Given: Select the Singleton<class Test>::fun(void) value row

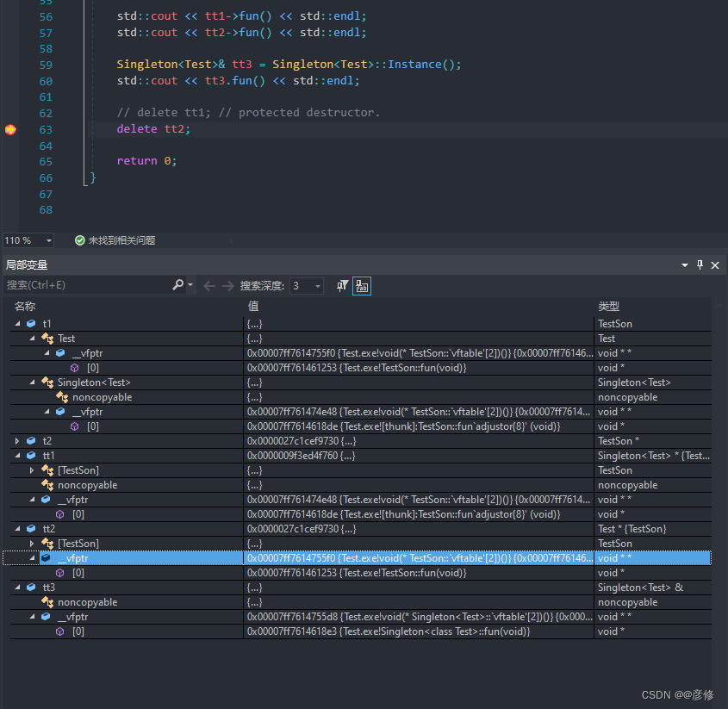Looking at the screenshot, I should [x=389, y=631].
